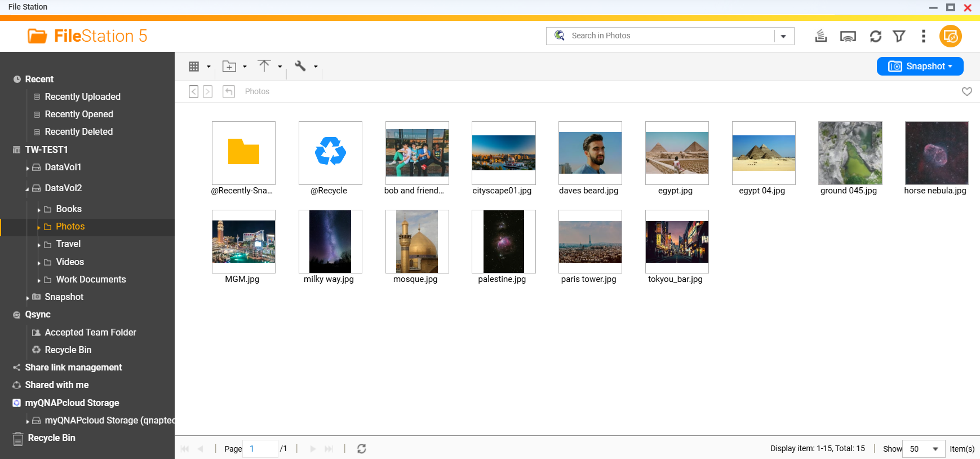The image size is (980, 459).
Task: Select Recently Opened in sidebar
Action: (x=79, y=114)
